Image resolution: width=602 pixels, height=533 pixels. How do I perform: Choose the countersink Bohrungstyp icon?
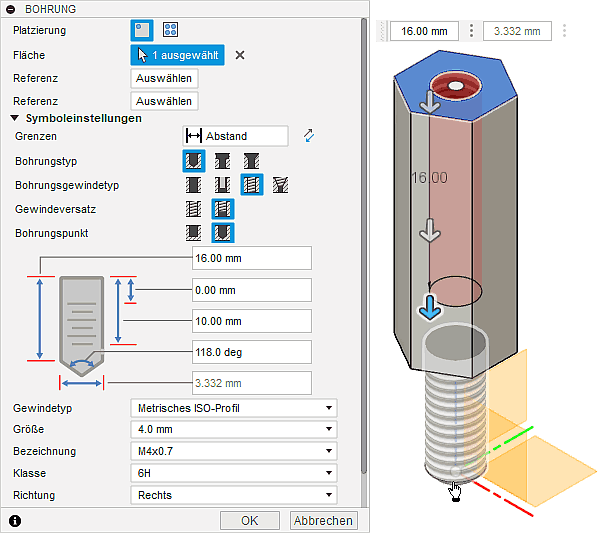(251, 160)
